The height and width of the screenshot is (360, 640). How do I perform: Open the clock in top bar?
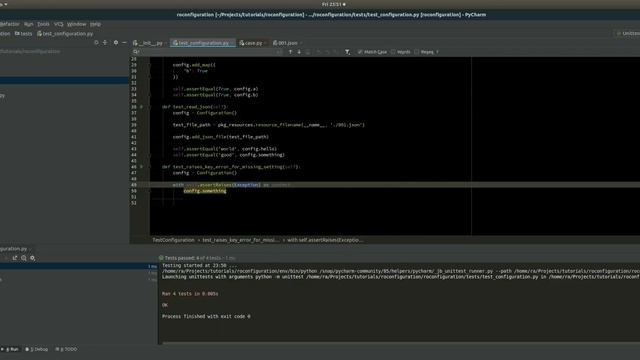pos(333,4)
